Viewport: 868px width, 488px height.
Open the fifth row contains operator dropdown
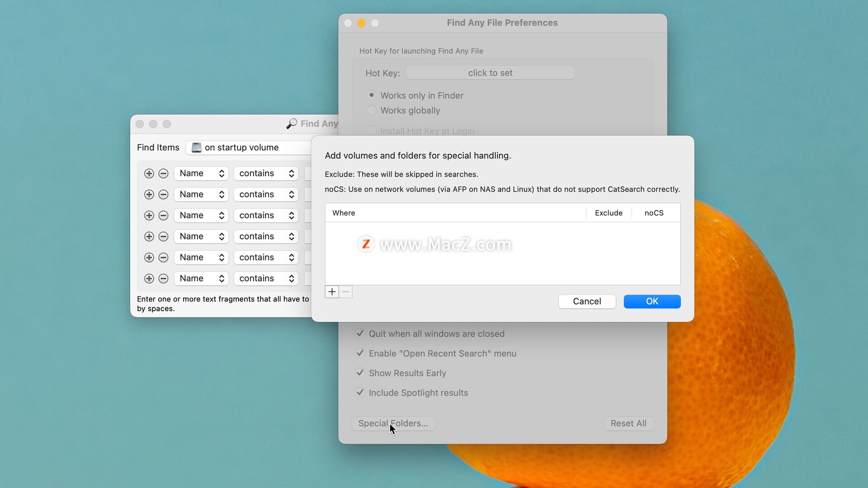[x=266, y=258]
